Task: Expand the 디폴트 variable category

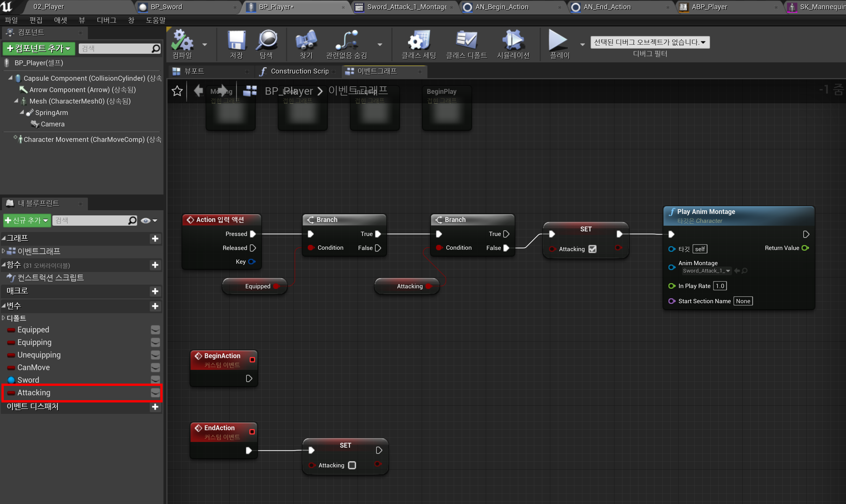Action: pyautogui.click(x=3, y=318)
